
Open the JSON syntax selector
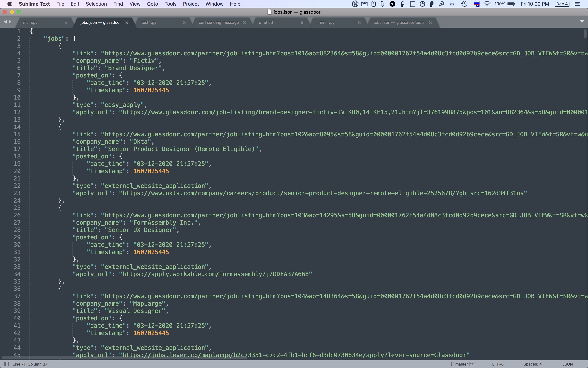[x=568, y=364]
